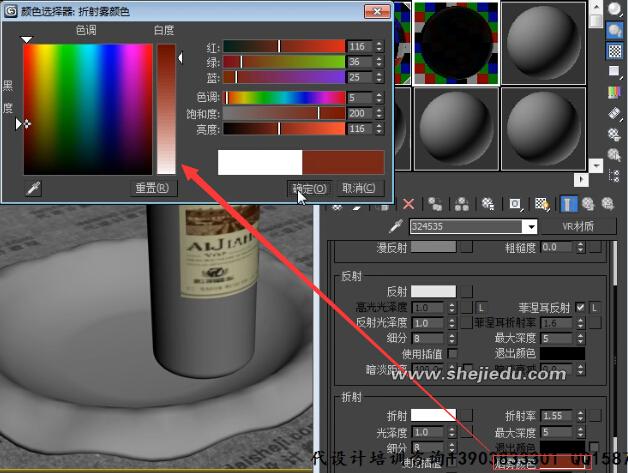628x473 pixels.
Task: Enable the 使用插值 checkbox under 反射
Action: tap(453, 353)
